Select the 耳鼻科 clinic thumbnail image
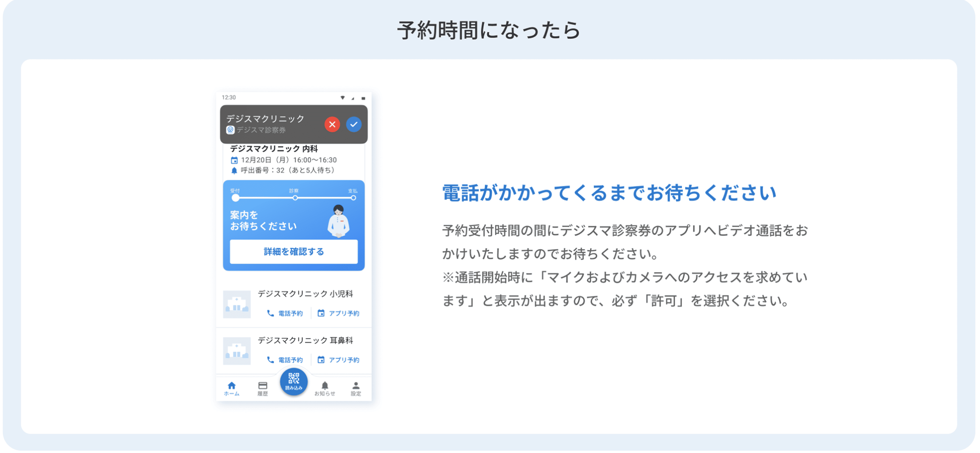Image resolution: width=980 pixels, height=453 pixels. (237, 351)
